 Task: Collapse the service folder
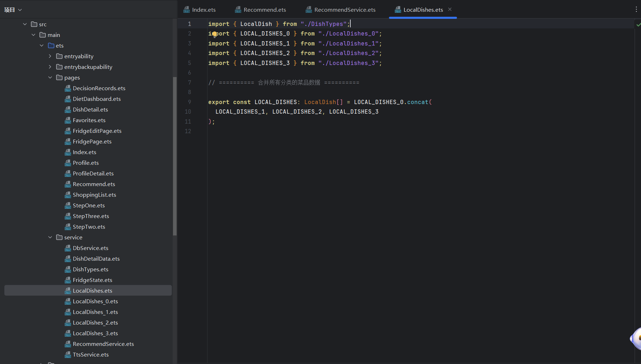click(50, 237)
